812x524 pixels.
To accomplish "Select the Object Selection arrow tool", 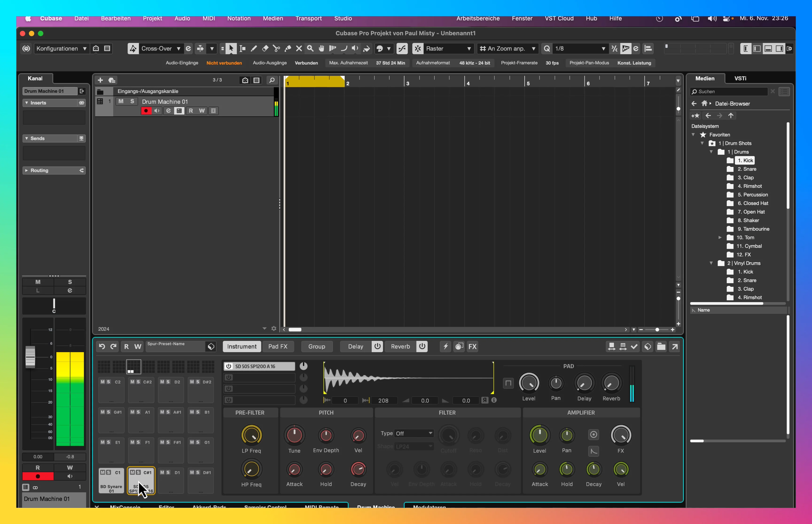I will pos(231,49).
